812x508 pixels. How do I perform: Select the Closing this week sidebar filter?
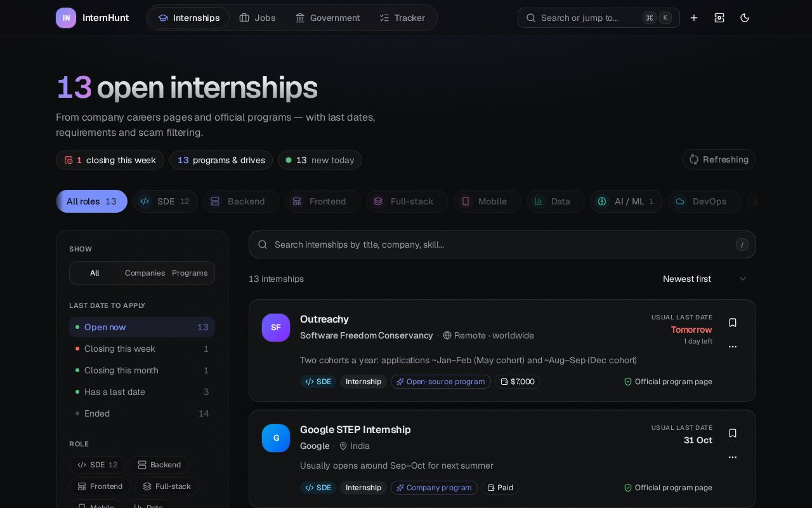point(142,349)
